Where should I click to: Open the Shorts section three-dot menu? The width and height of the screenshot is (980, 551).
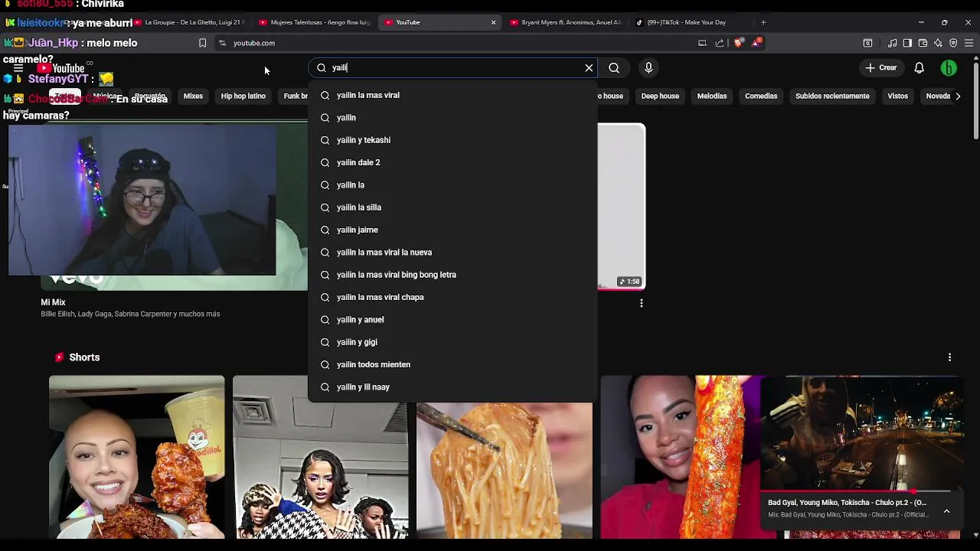pyautogui.click(x=949, y=357)
